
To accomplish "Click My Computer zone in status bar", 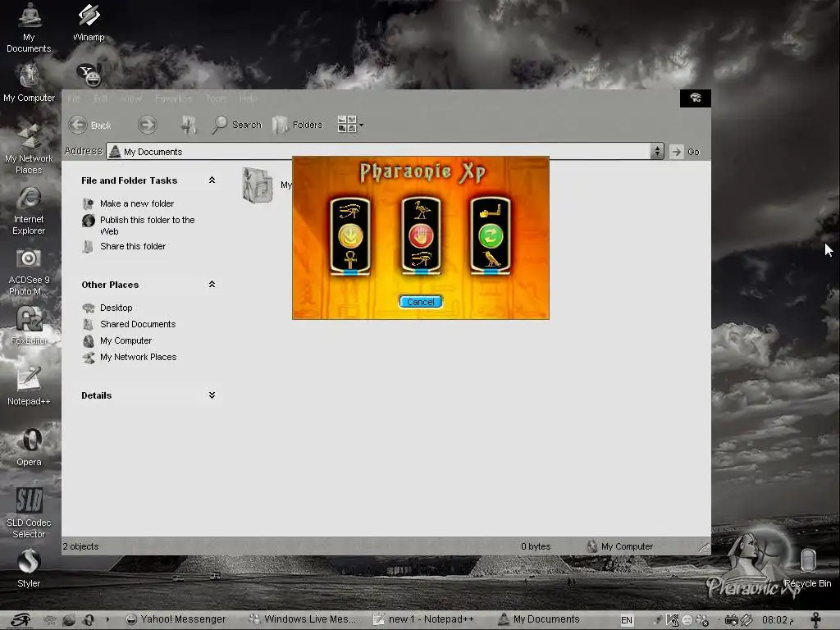I will click(x=620, y=546).
